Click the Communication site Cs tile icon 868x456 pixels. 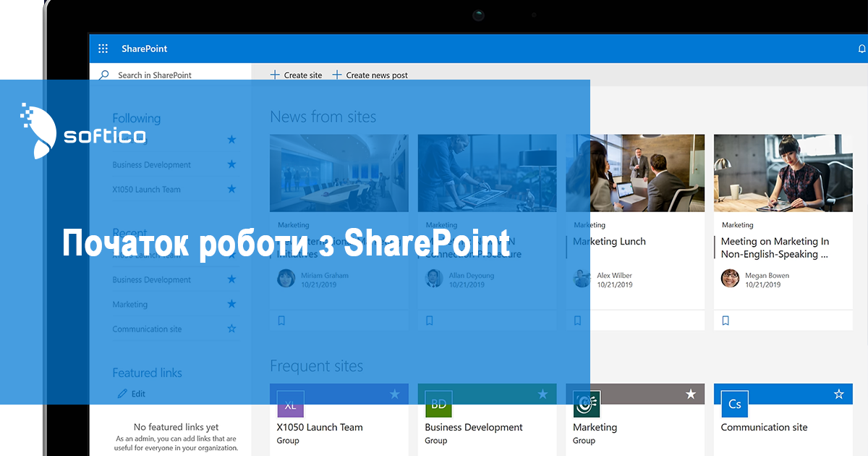734,404
